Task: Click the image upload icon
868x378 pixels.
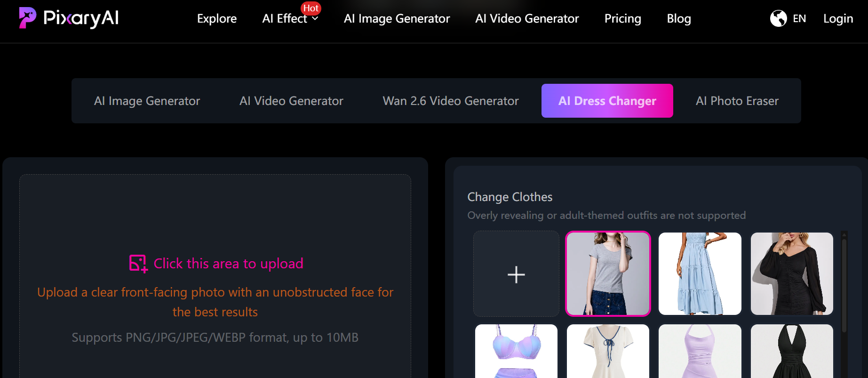Action: pos(138,263)
